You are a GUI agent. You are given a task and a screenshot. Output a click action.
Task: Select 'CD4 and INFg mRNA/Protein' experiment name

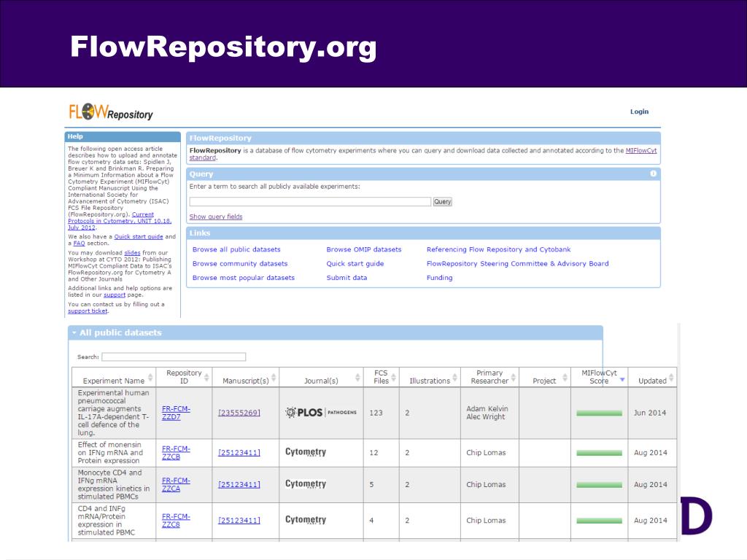[x=106, y=521]
